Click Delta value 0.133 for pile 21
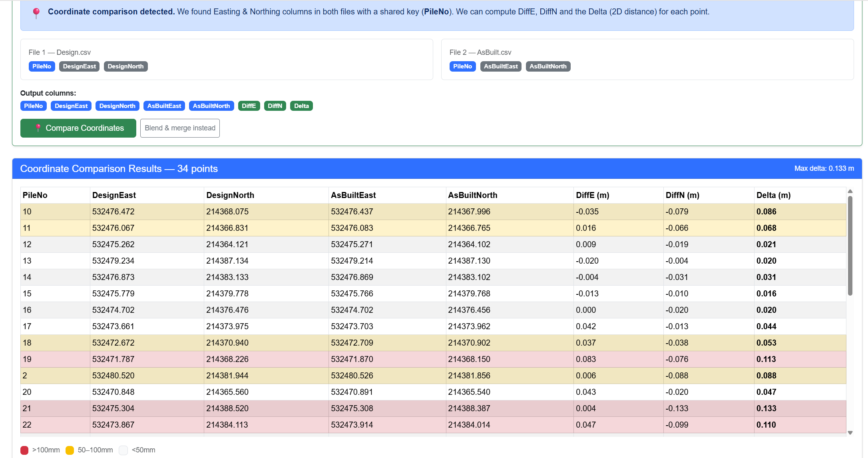The image size is (868, 458). pyautogui.click(x=766, y=408)
